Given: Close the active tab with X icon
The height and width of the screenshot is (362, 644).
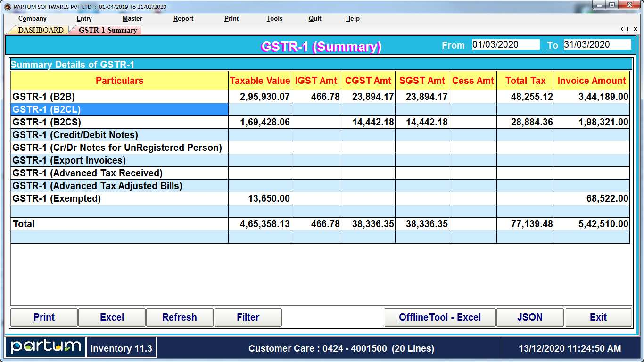Looking at the screenshot, I should click(635, 29).
